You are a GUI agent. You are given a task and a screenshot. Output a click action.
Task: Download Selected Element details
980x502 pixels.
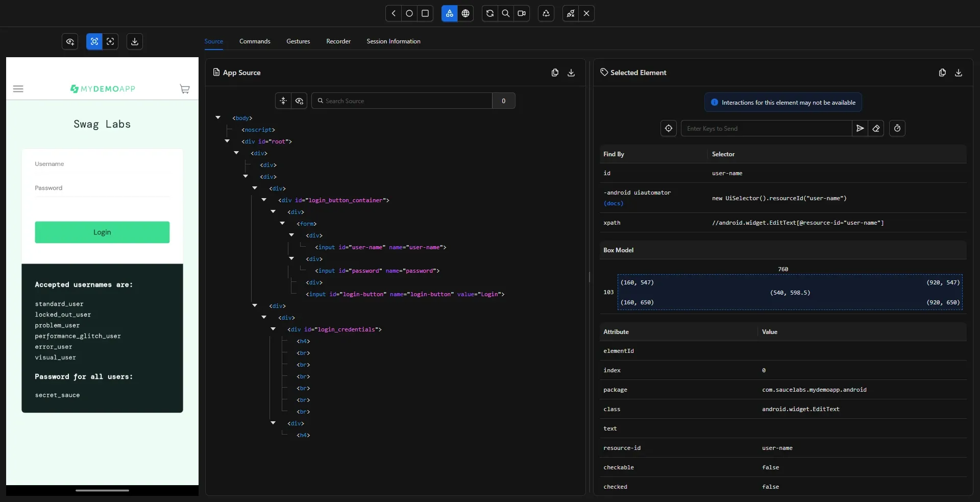[959, 73]
